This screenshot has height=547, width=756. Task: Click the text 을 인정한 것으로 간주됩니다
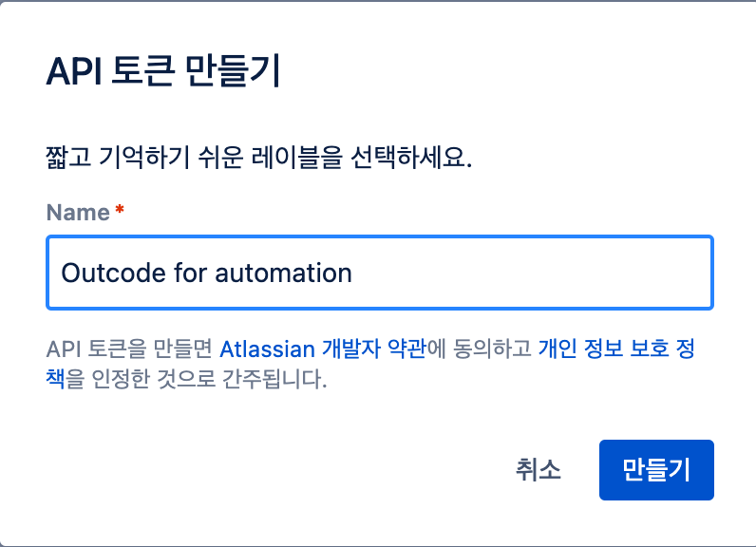198,381
